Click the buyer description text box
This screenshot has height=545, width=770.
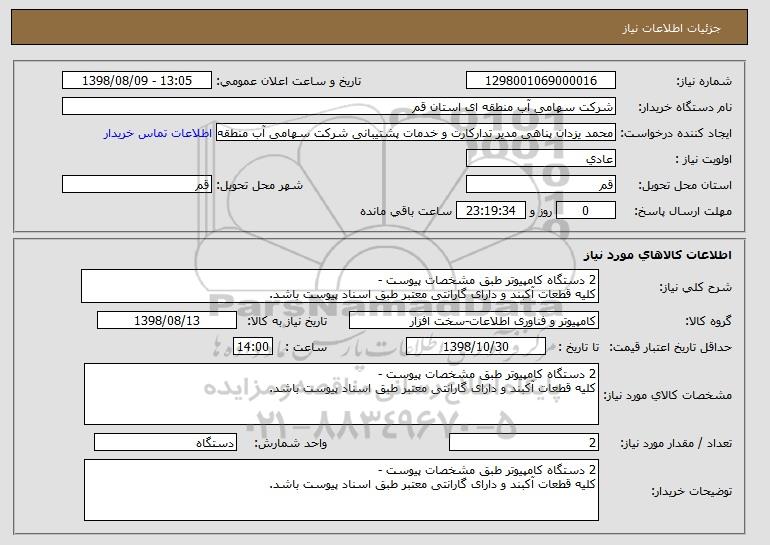(x=341, y=490)
